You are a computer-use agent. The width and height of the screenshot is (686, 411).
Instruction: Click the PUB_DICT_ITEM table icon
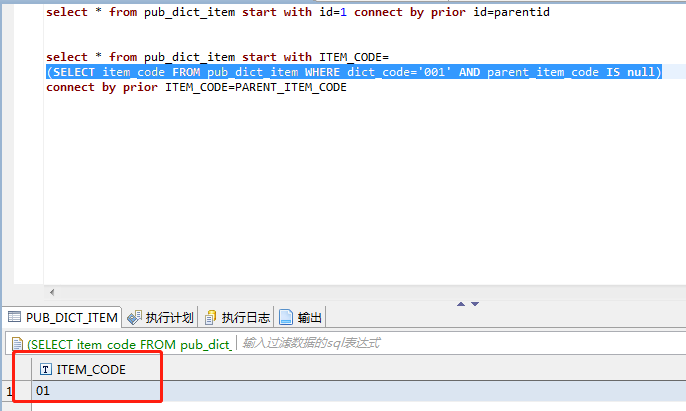point(14,317)
